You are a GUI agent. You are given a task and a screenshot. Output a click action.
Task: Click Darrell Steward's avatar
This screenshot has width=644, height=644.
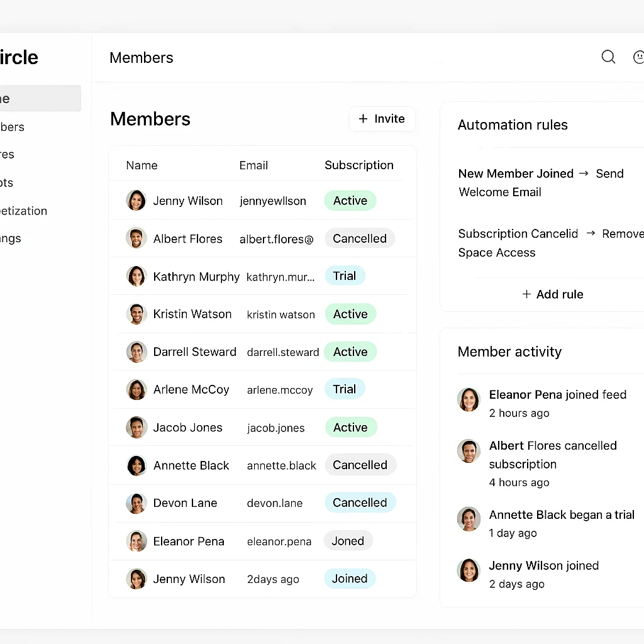[x=136, y=352]
